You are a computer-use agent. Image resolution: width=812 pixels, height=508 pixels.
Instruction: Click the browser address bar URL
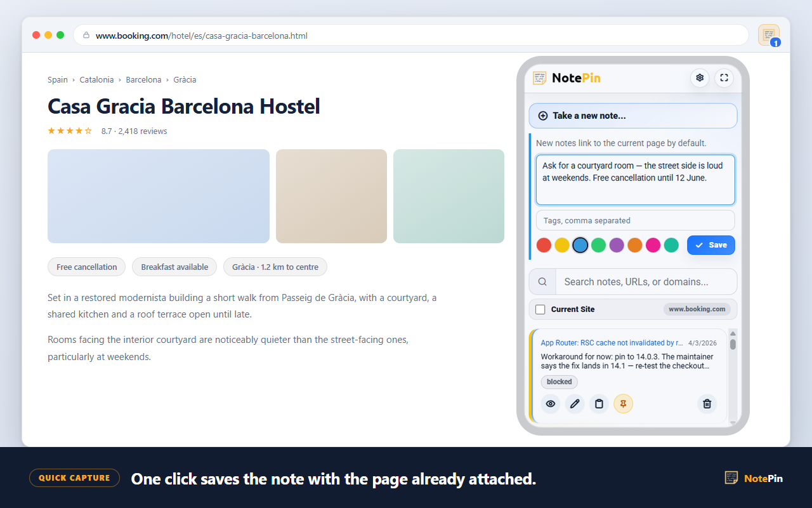[x=202, y=36]
